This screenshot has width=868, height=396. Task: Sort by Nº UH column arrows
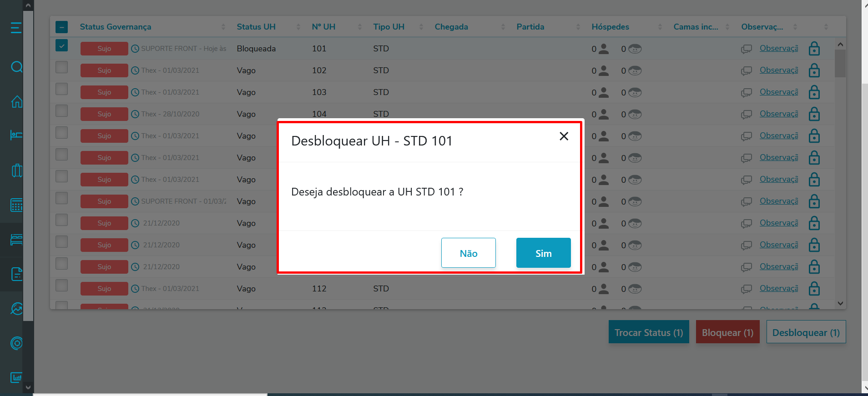(x=360, y=27)
